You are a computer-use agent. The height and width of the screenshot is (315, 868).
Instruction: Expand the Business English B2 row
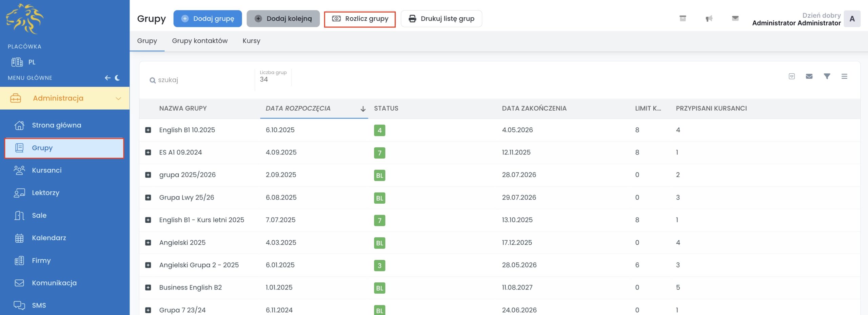[x=148, y=288]
